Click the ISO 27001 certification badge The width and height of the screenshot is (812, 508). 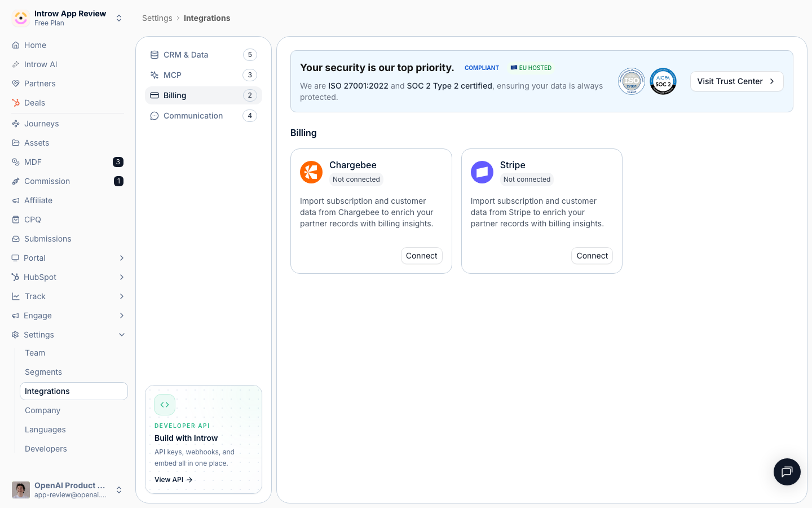click(632, 81)
